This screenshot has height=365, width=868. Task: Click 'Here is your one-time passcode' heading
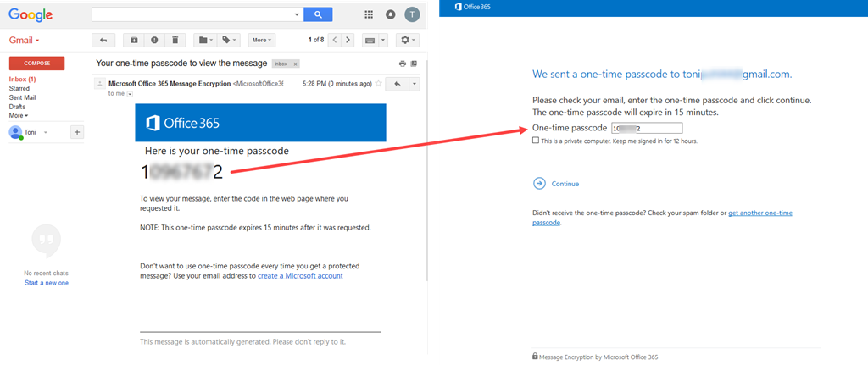(216, 151)
